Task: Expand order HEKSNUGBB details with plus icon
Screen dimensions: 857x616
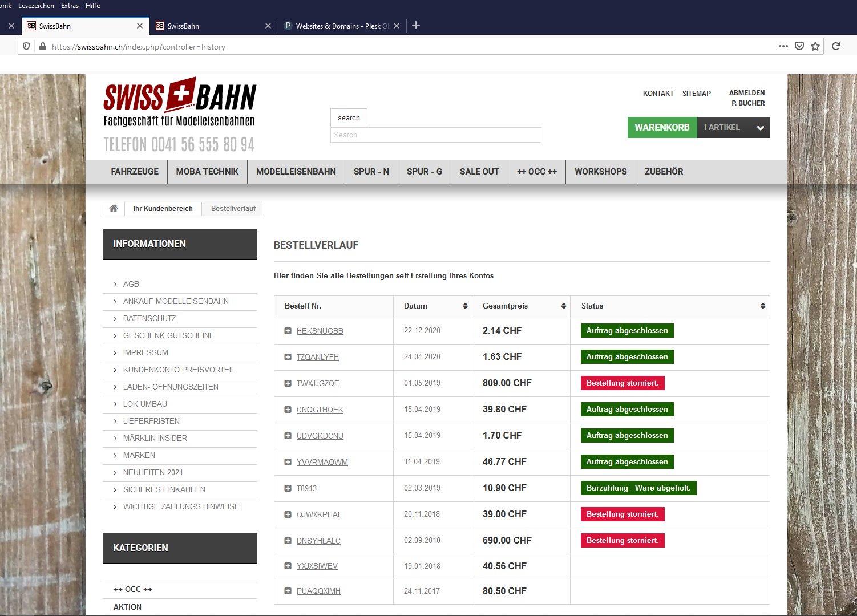Action: coord(288,331)
